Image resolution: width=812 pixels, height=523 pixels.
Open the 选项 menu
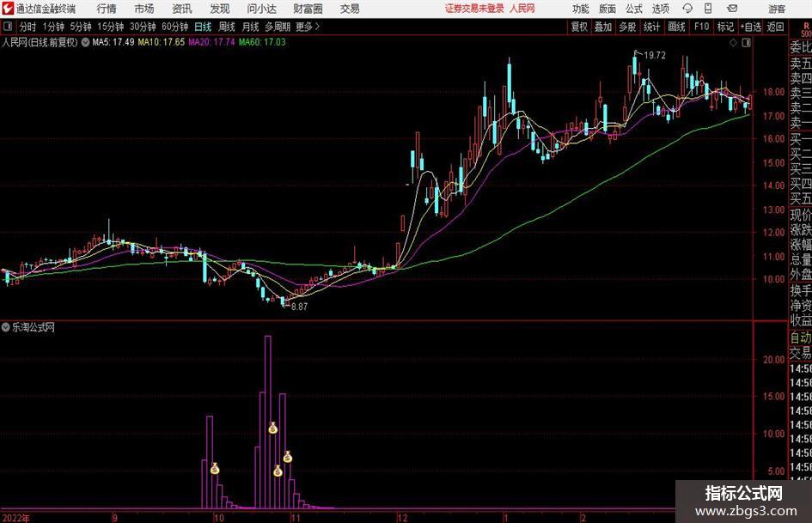tap(660, 9)
